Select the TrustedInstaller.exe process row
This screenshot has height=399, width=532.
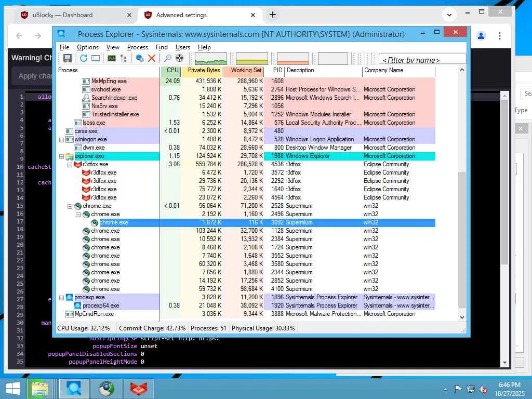(246, 114)
